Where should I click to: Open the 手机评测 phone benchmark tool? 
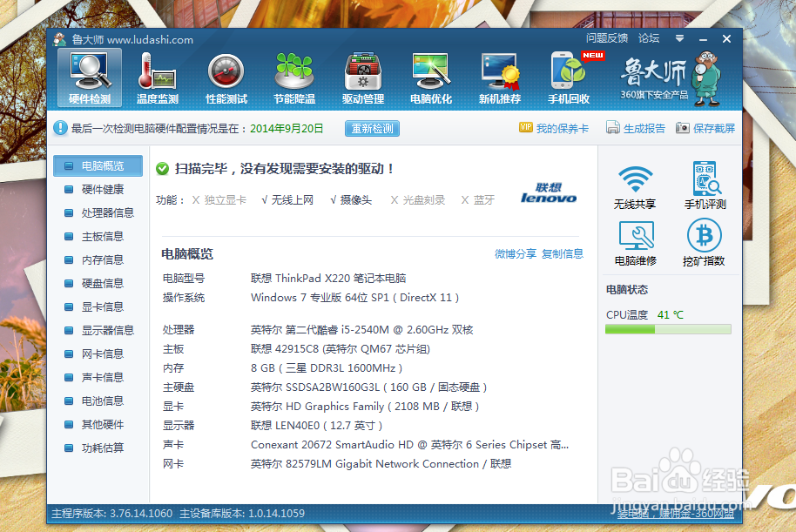tap(705, 185)
